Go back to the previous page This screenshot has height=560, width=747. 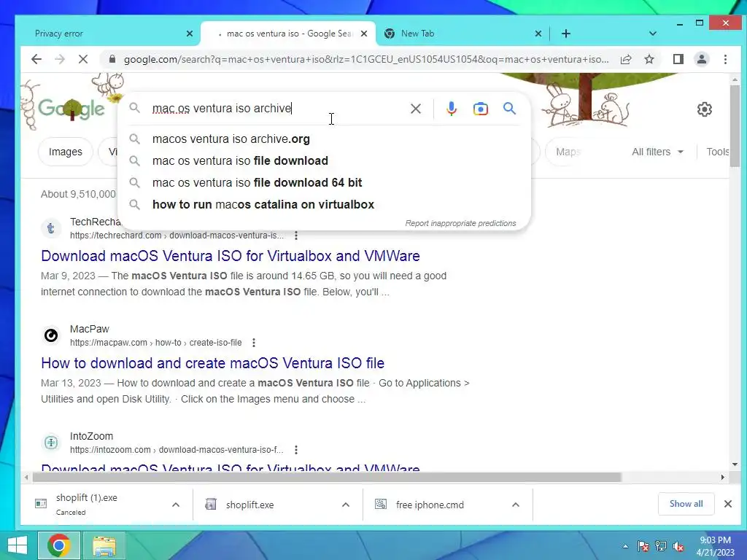click(x=36, y=59)
